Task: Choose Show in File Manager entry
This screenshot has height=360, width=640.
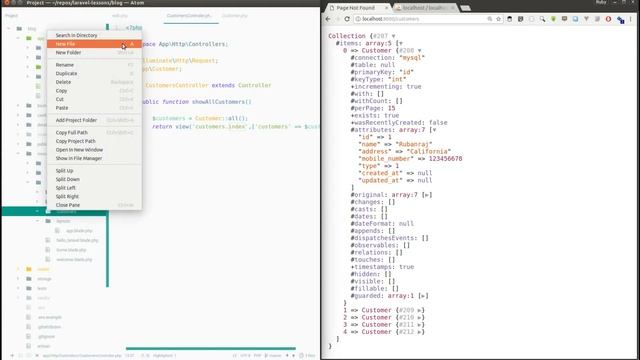Action: 94,158
